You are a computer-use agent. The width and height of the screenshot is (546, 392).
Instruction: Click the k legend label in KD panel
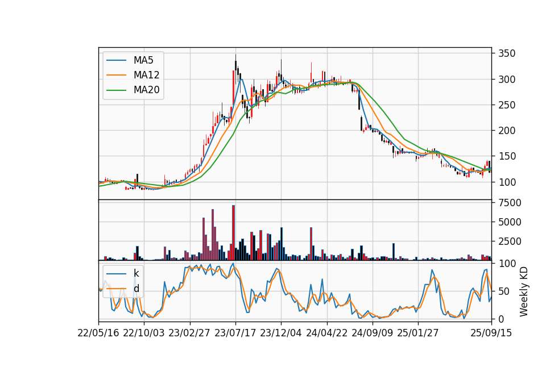[x=136, y=273]
